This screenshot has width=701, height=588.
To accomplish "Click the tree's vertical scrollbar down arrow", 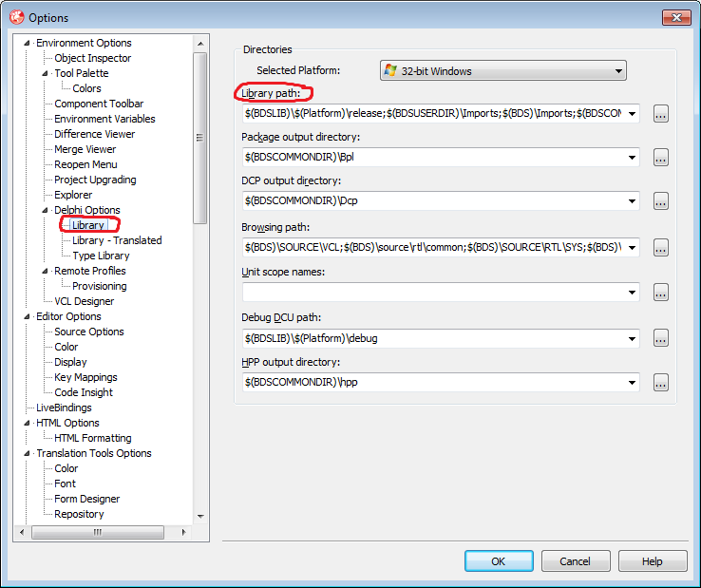I will 199,516.
